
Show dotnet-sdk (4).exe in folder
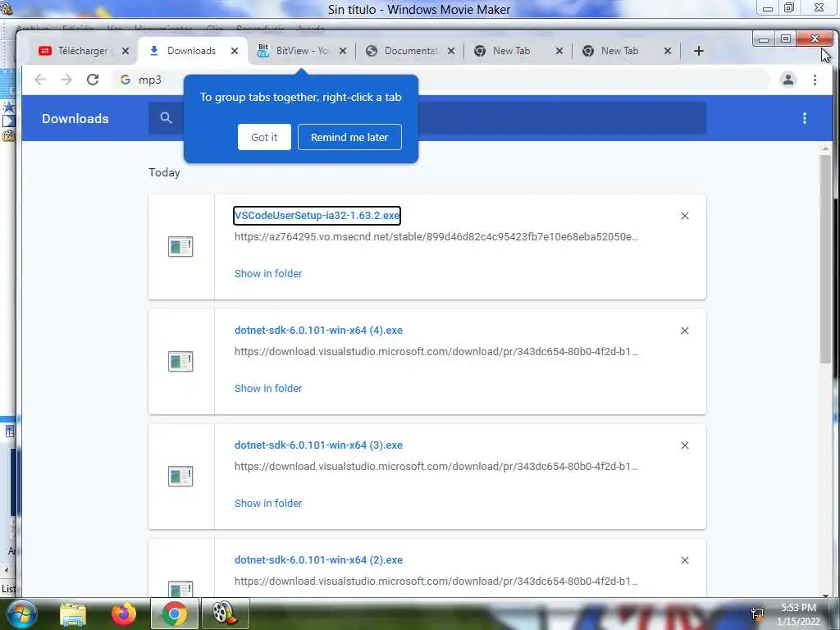tap(268, 388)
